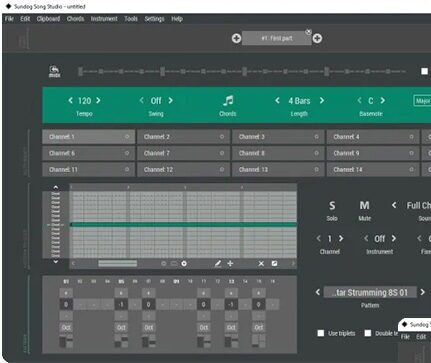Image resolution: width=431 pixels, height=363 pixels.
Task: Select the Channel 1 button
Action: tap(89, 137)
